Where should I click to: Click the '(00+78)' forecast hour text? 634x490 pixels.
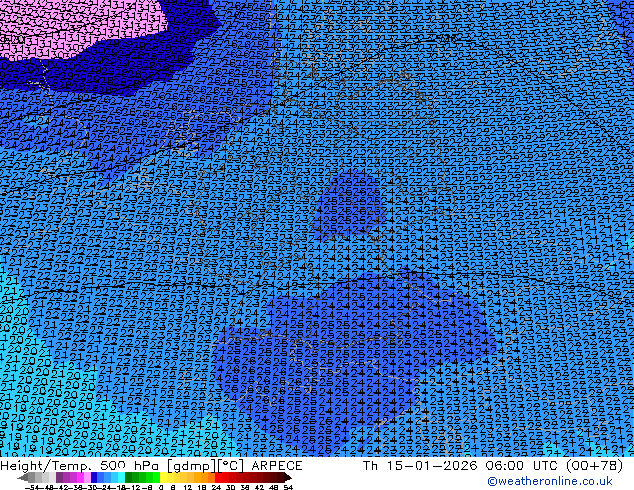[x=594, y=466]
